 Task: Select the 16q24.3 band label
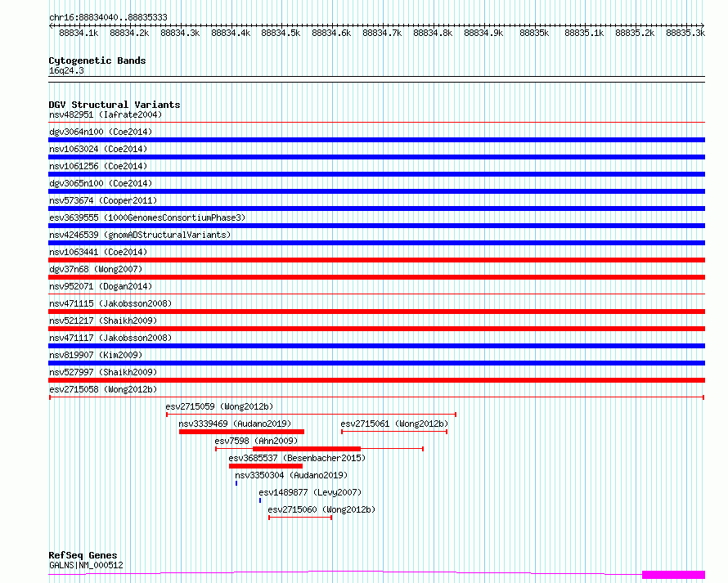(66, 70)
